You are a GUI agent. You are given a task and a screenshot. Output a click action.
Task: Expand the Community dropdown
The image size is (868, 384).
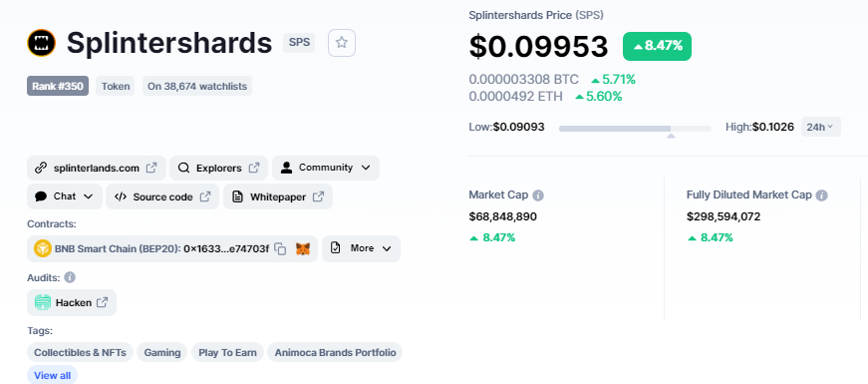pos(326,168)
